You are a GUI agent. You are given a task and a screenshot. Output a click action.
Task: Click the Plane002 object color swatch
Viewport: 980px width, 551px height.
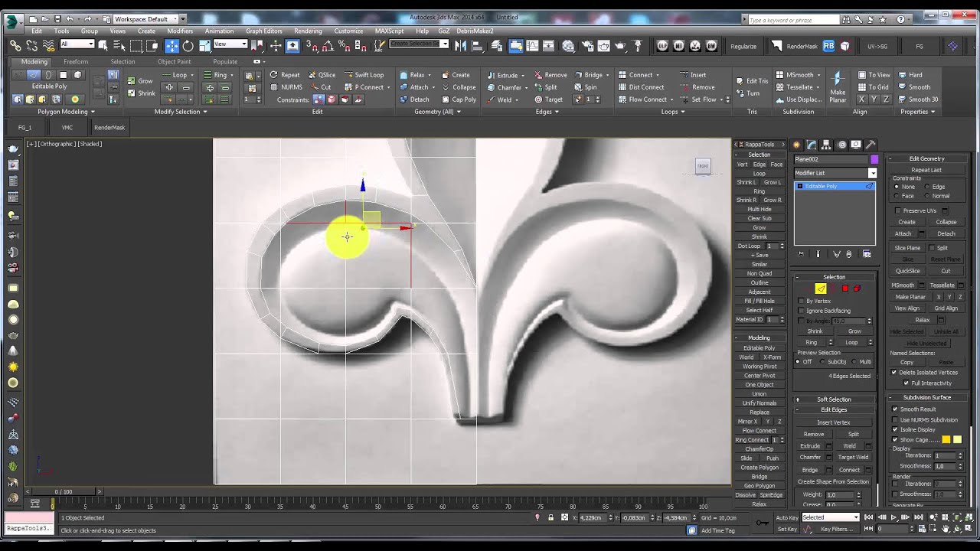(874, 159)
